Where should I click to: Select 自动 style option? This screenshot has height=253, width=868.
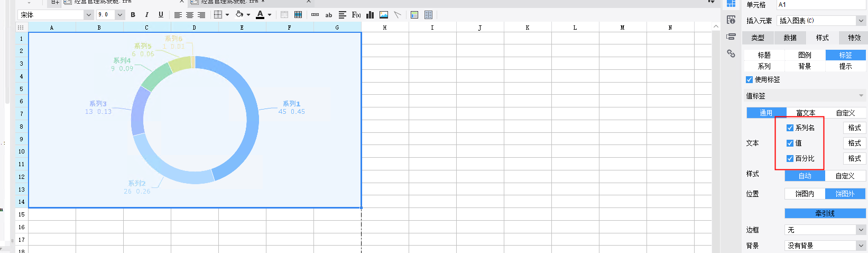pos(805,176)
